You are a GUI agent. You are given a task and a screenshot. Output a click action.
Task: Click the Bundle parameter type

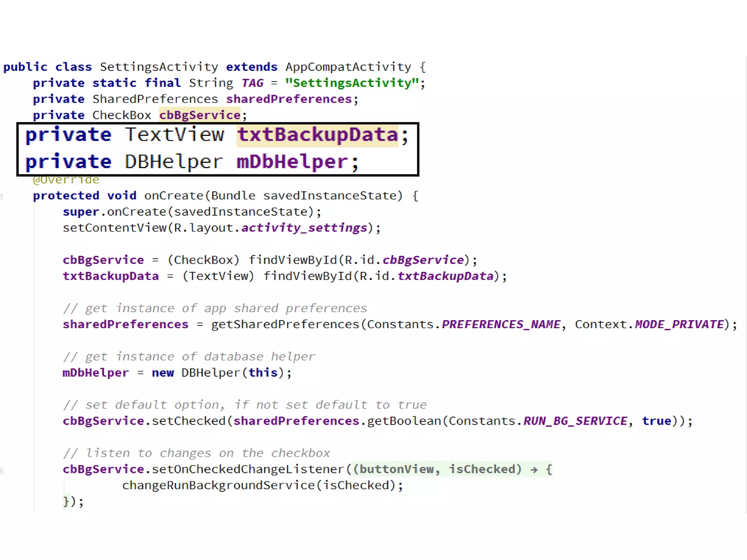233,196
